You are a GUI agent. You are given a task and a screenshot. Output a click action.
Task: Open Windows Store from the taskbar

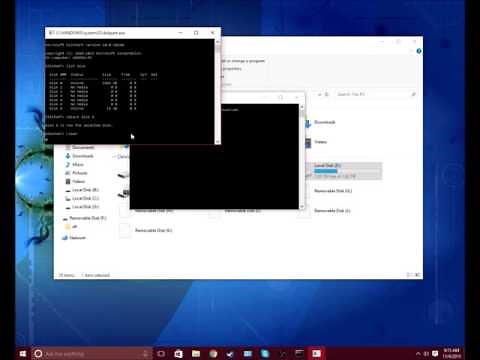[178, 354]
